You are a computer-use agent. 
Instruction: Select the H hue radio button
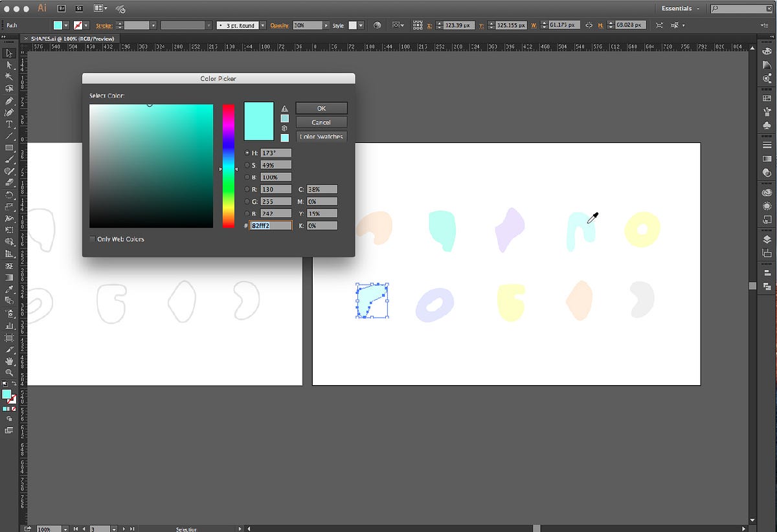(x=247, y=153)
